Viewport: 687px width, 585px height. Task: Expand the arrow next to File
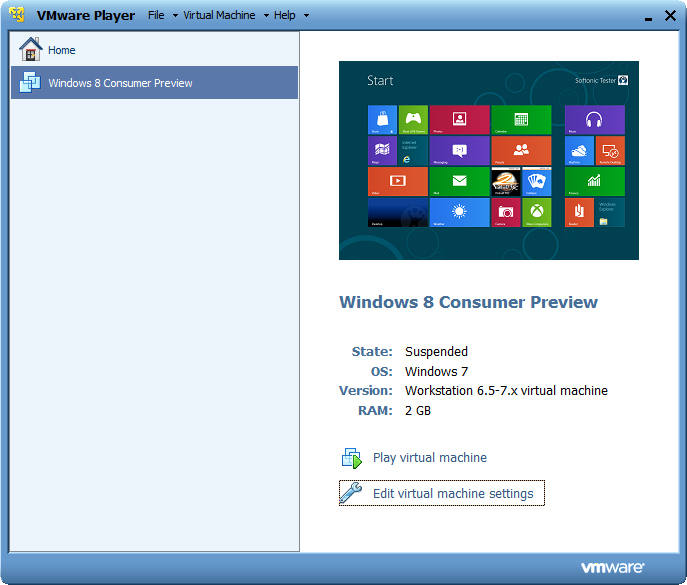[175, 16]
